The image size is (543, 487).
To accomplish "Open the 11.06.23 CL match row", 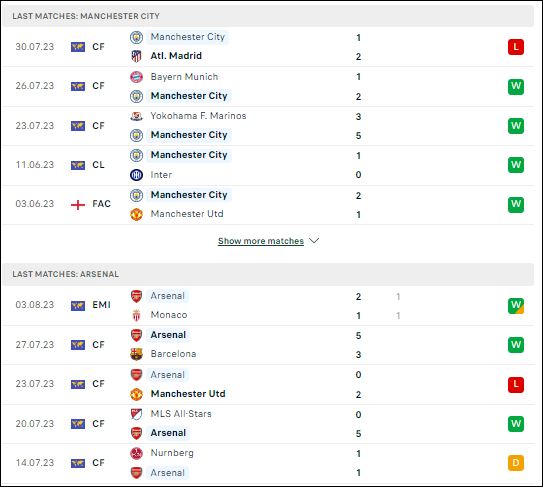I will tap(268, 165).
